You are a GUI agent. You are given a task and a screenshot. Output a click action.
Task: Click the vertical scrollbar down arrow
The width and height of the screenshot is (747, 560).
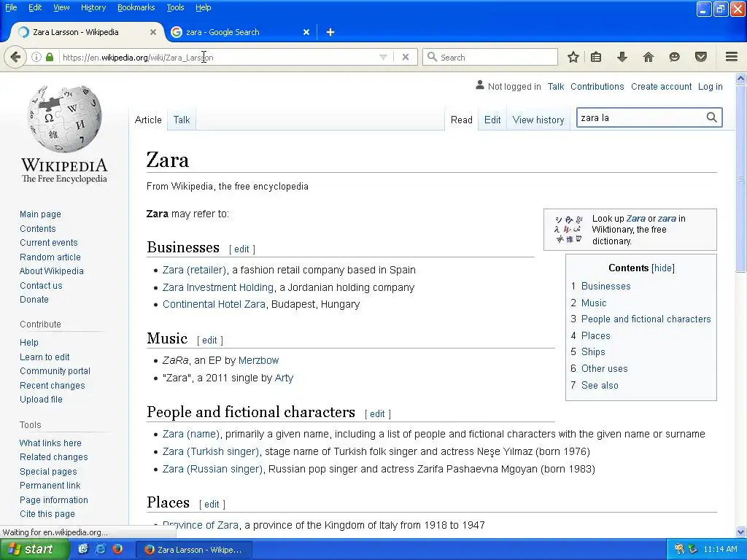point(741,532)
